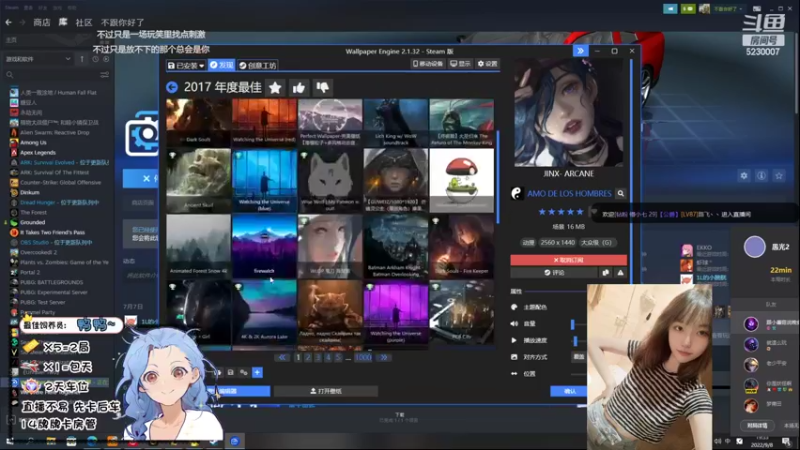The image size is (800, 450).
Task: Go to the next page with double-arrow
Action: [x=384, y=358]
